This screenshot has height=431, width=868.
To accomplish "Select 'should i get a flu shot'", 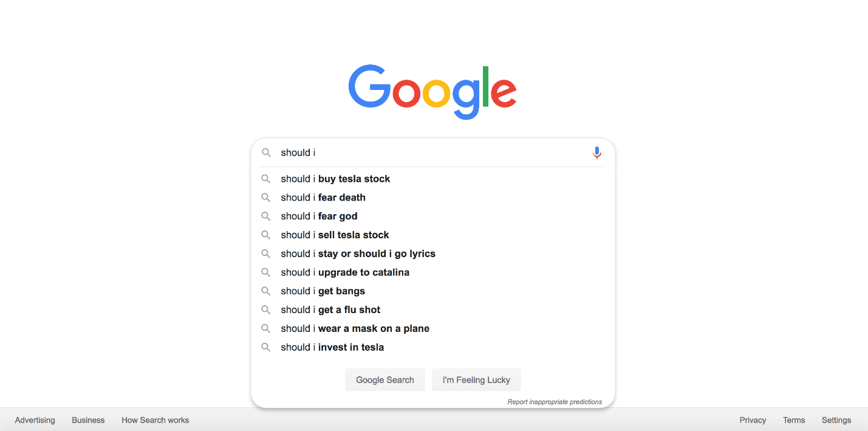I will pyautogui.click(x=330, y=310).
